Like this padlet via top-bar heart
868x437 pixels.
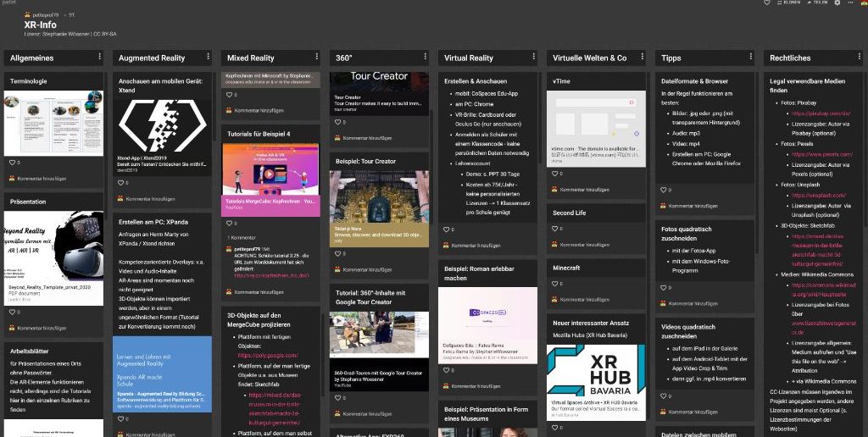coord(766,3)
